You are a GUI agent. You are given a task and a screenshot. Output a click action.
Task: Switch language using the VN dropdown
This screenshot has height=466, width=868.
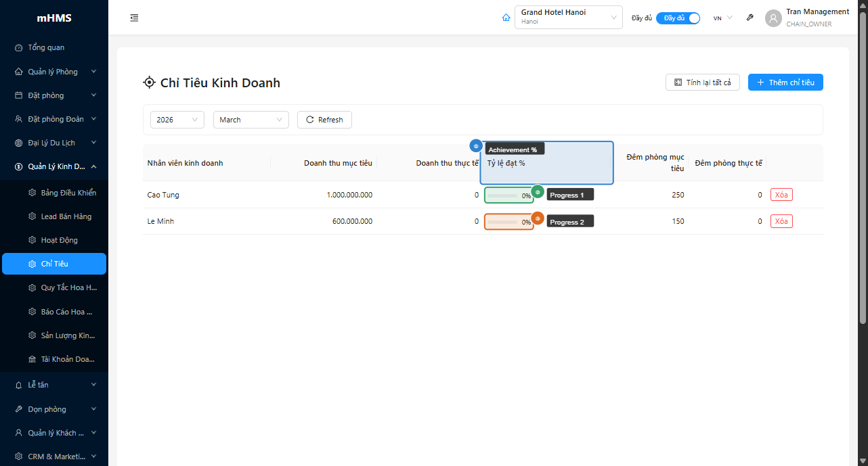pos(722,18)
